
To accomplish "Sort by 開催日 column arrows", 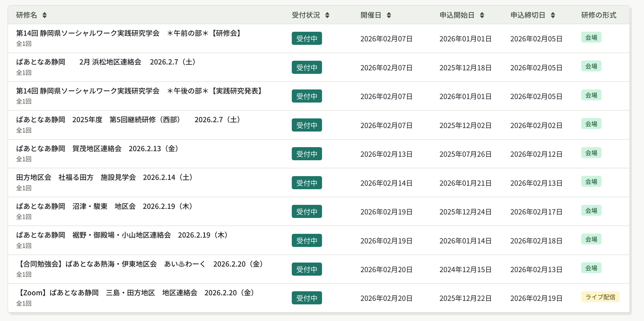I will tap(389, 15).
